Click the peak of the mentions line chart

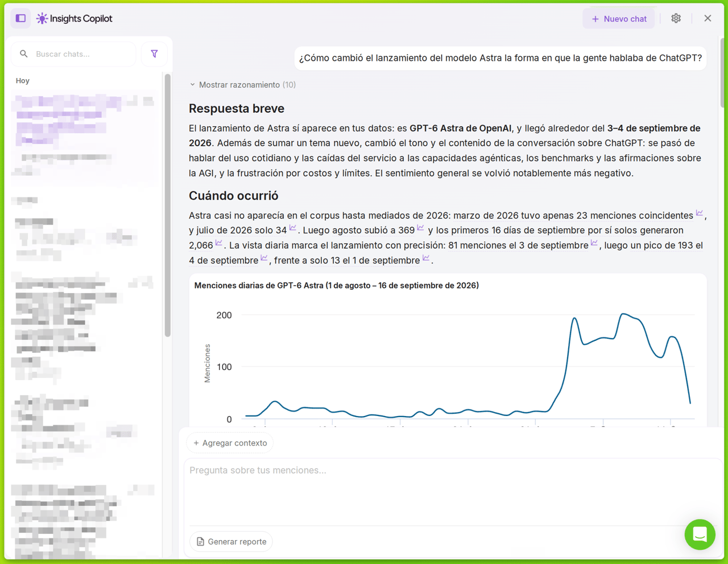click(624, 314)
